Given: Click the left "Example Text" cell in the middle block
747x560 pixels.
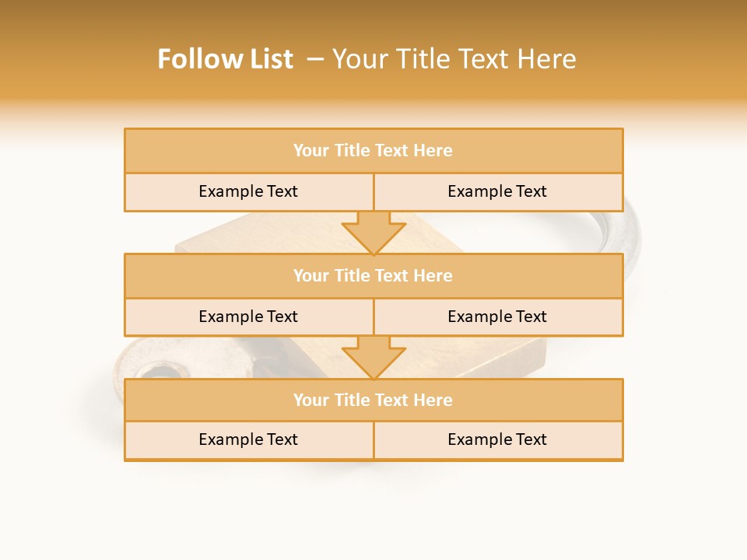Looking at the screenshot, I should click(248, 317).
